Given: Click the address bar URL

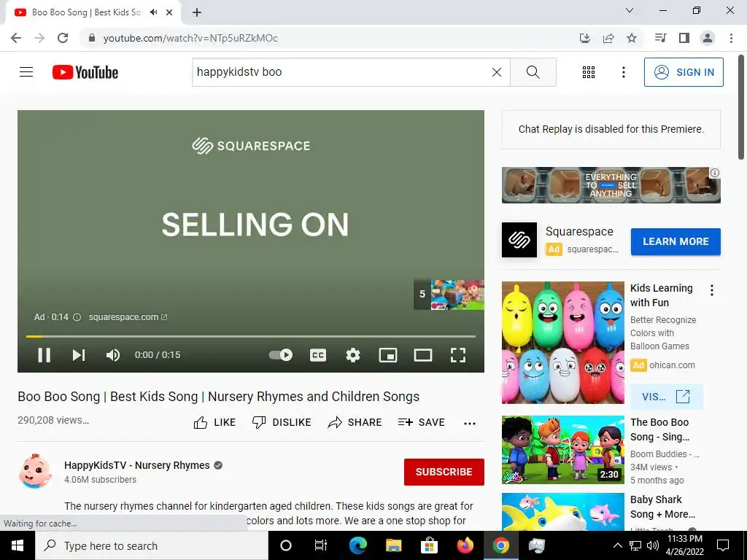Looking at the screenshot, I should (190, 38).
